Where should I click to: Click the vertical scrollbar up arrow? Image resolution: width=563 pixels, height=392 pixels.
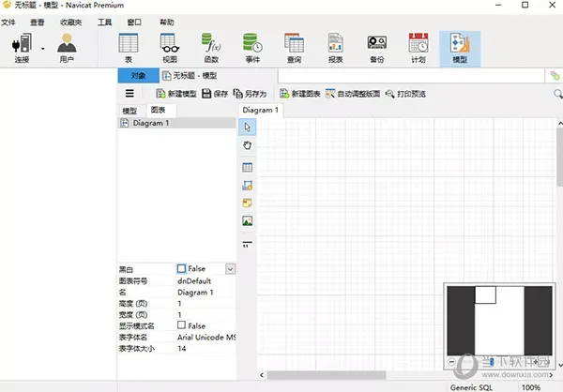tap(560, 123)
